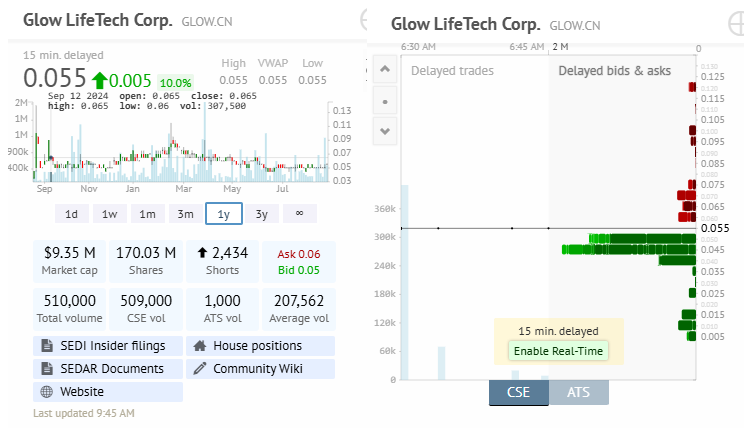Select the 1y chart range

[x=224, y=214]
